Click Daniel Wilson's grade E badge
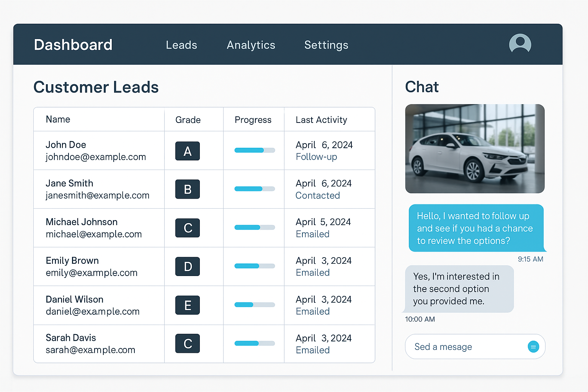Screen dimensions: 588x392 (x=187, y=305)
